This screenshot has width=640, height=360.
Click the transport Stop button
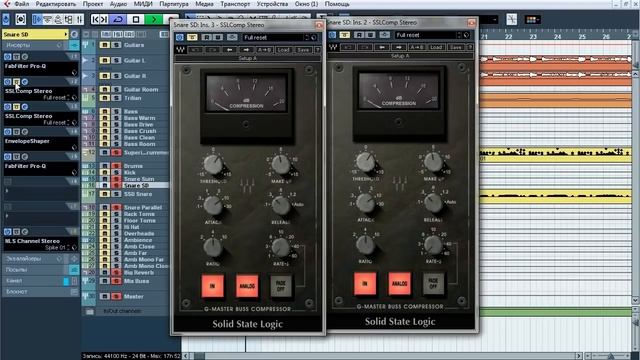coord(136,19)
